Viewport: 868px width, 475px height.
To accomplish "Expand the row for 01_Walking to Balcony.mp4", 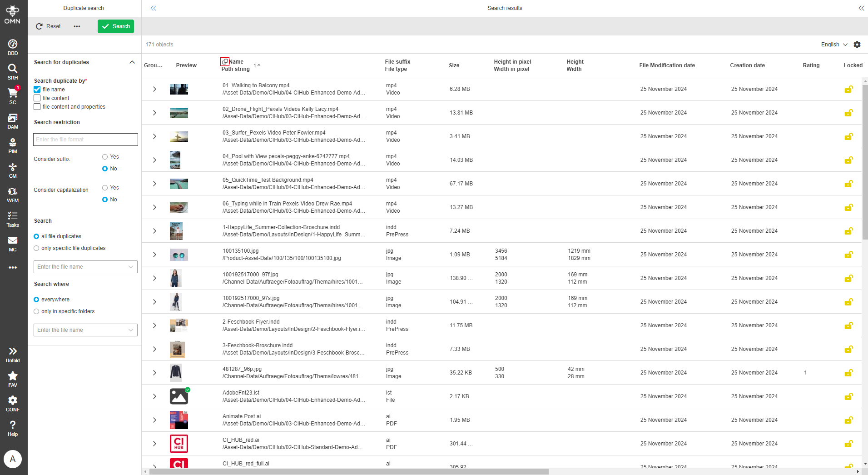I will [x=154, y=89].
